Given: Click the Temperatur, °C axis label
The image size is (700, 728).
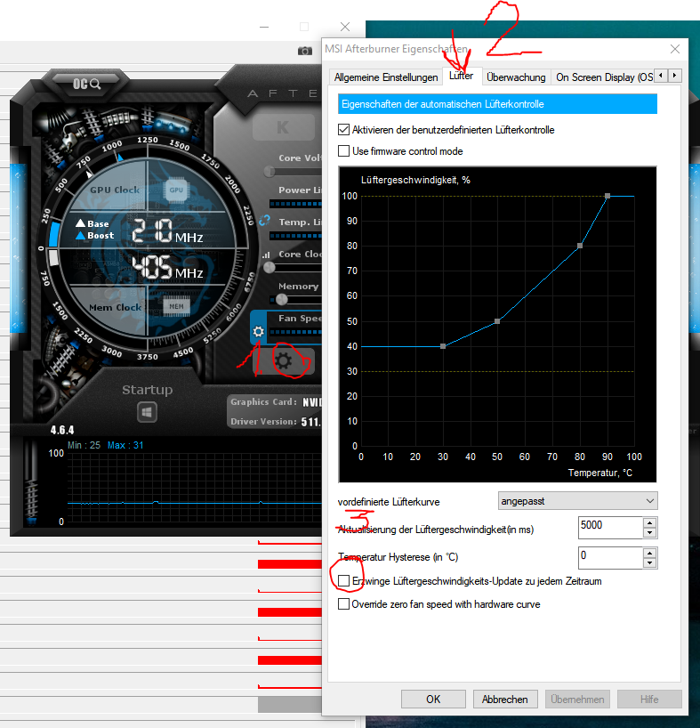Looking at the screenshot, I should [x=600, y=473].
